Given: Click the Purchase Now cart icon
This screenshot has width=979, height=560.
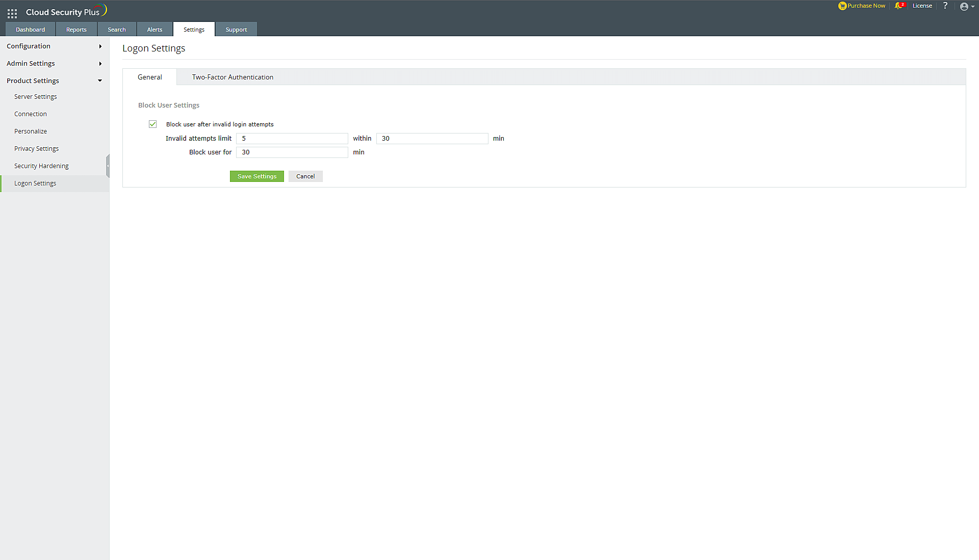Looking at the screenshot, I should coord(842,6).
